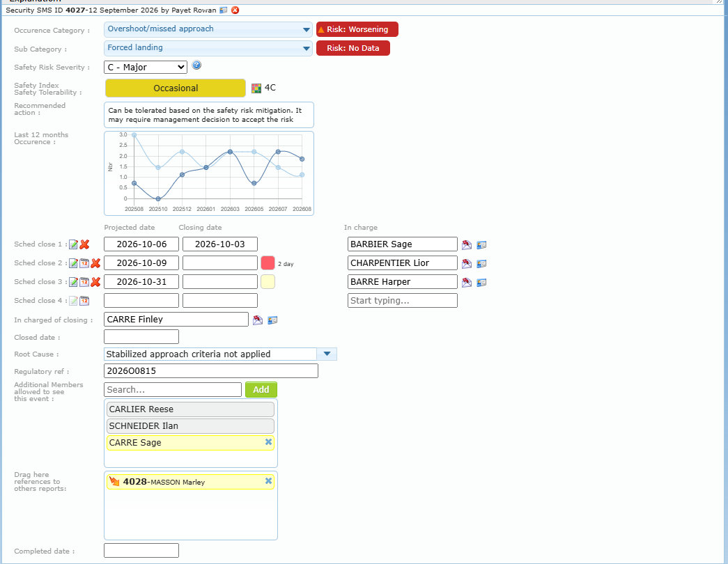This screenshot has width=728, height=564.
Task: Select member SCHNEIDER Ilan
Action: click(190, 425)
